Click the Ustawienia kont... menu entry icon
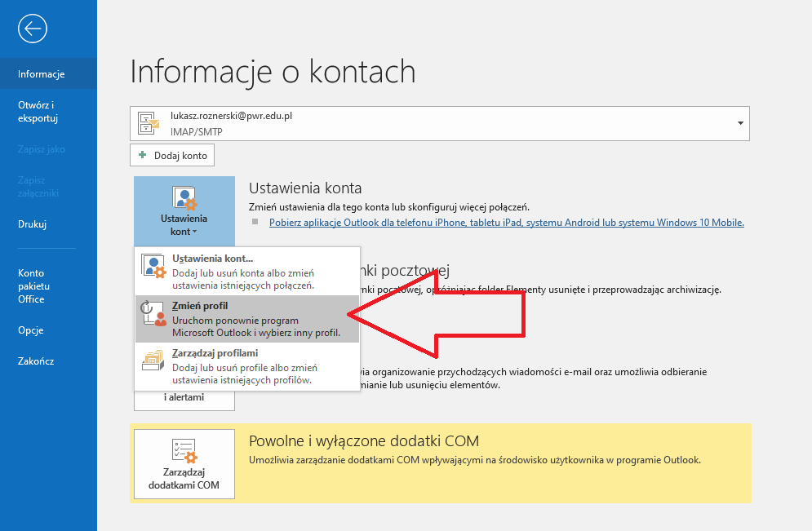812x531 pixels. coord(153,267)
